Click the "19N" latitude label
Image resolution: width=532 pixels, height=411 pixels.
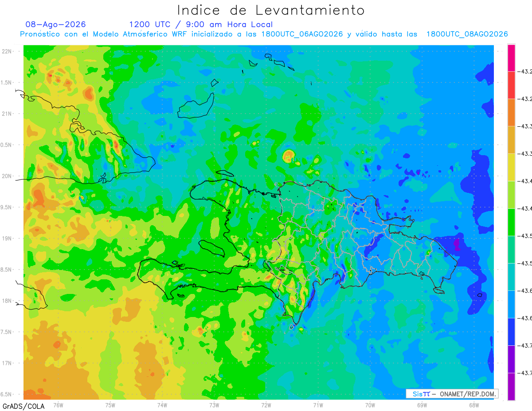7,238
